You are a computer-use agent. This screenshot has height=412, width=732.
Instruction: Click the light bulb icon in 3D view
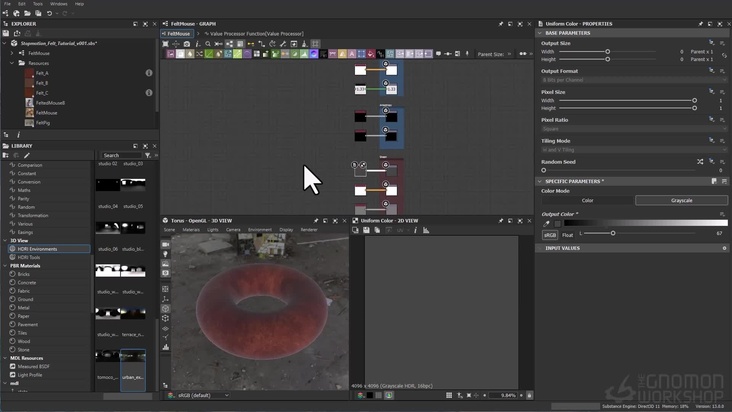(165, 253)
